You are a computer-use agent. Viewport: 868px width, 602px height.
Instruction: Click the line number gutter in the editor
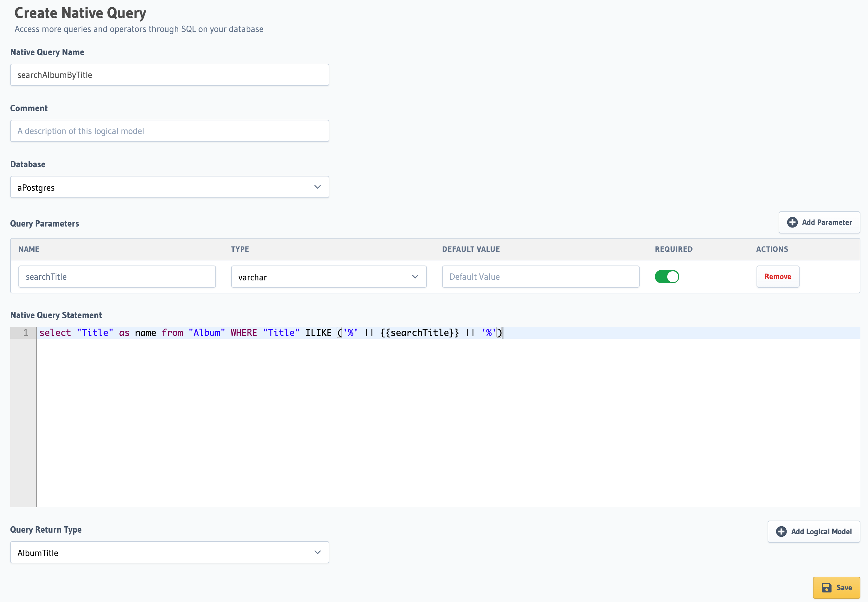tap(25, 333)
